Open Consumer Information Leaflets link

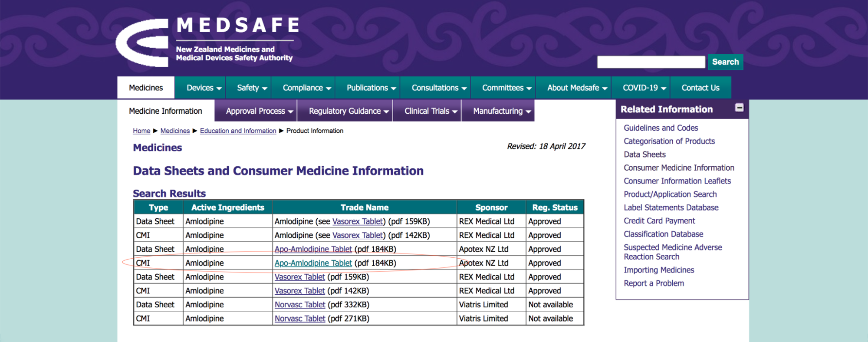point(677,181)
